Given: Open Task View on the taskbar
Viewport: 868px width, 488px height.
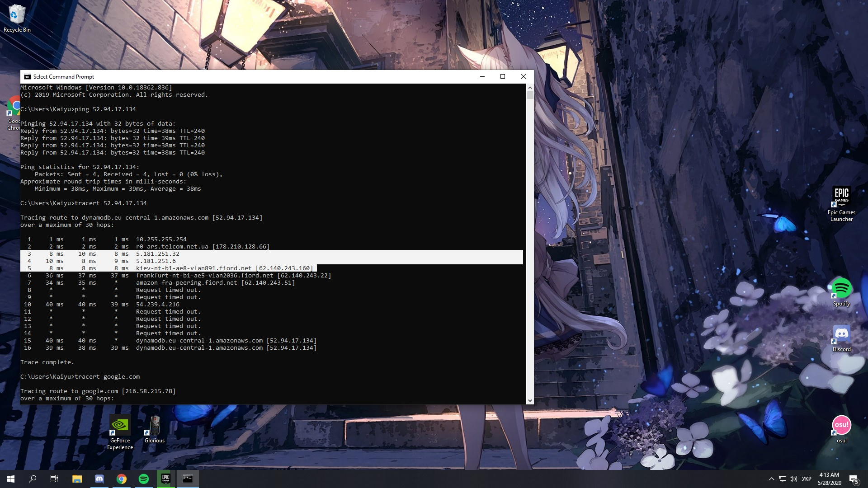Looking at the screenshot, I should pyautogui.click(x=54, y=479).
